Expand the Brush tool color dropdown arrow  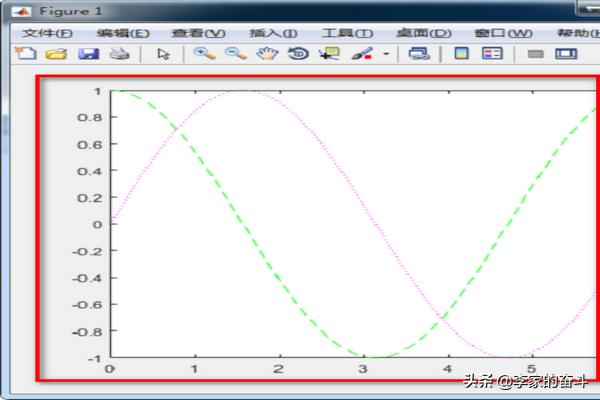pos(386,55)
